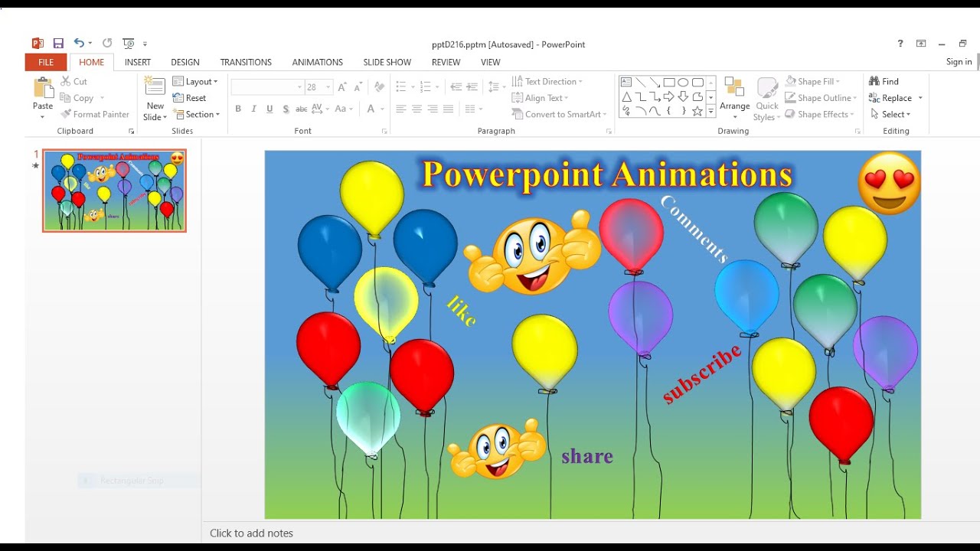Screen dimensions: 980x551
Task: Click the Find binoculars icon
Action: (874, 81)
